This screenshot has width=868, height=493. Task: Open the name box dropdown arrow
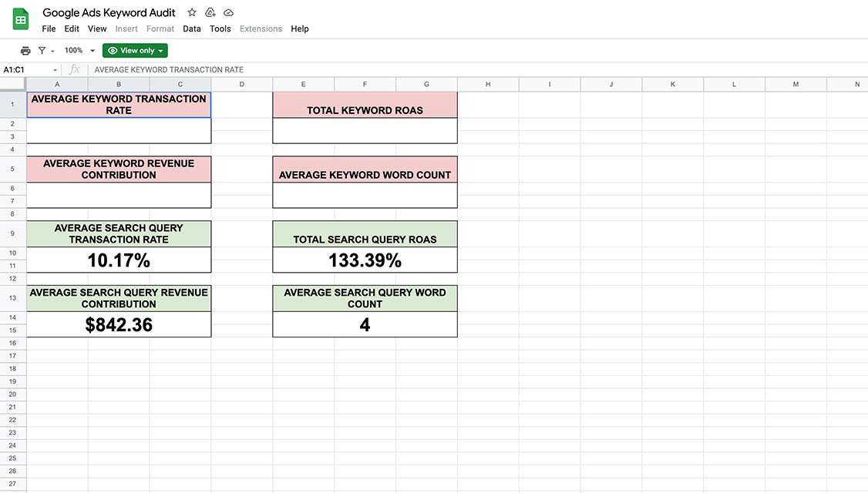(56, 70)
